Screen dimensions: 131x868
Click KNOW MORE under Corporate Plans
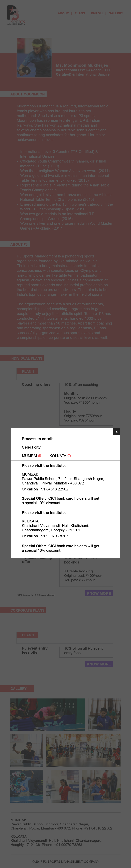(x=99, y=664)
